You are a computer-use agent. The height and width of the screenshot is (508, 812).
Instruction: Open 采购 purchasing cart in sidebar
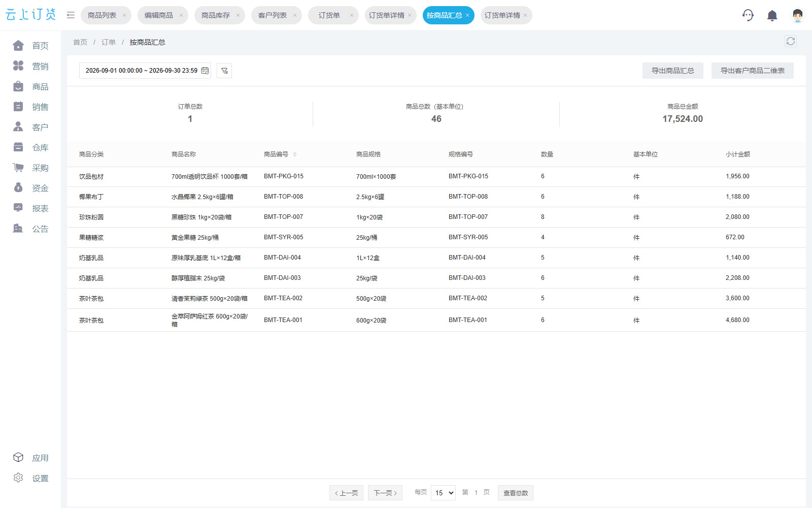tap(30, 168)
